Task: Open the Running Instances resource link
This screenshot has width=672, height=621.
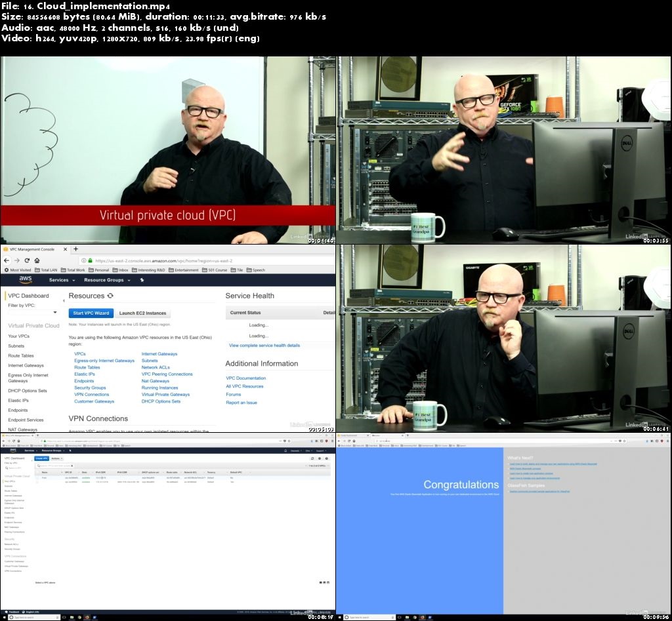Action: (x=159, y=388)
